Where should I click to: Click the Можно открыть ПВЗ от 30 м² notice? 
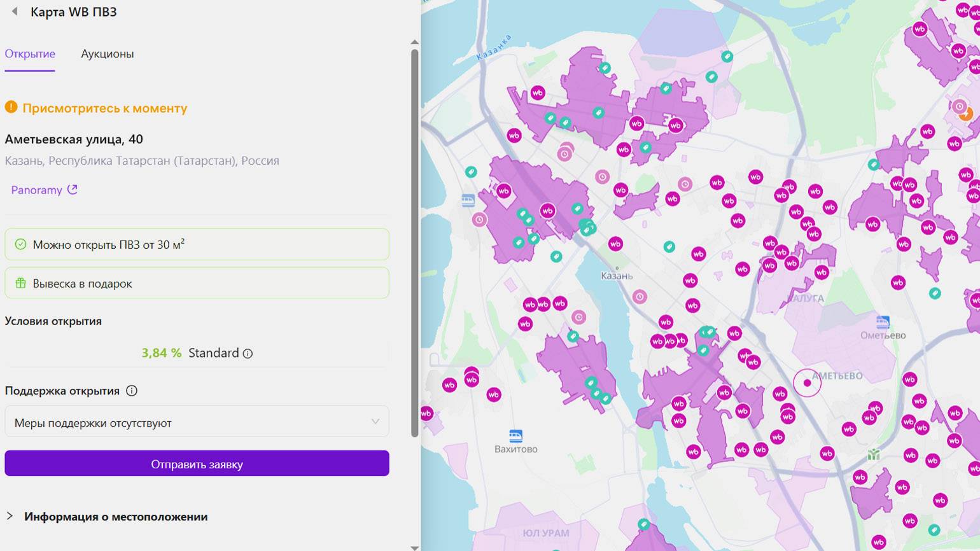point(197,244)
